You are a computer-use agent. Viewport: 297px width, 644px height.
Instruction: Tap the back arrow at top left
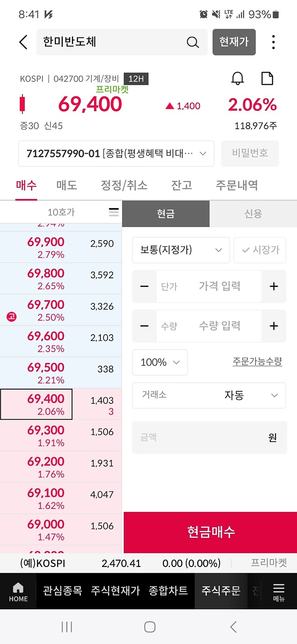23,42
